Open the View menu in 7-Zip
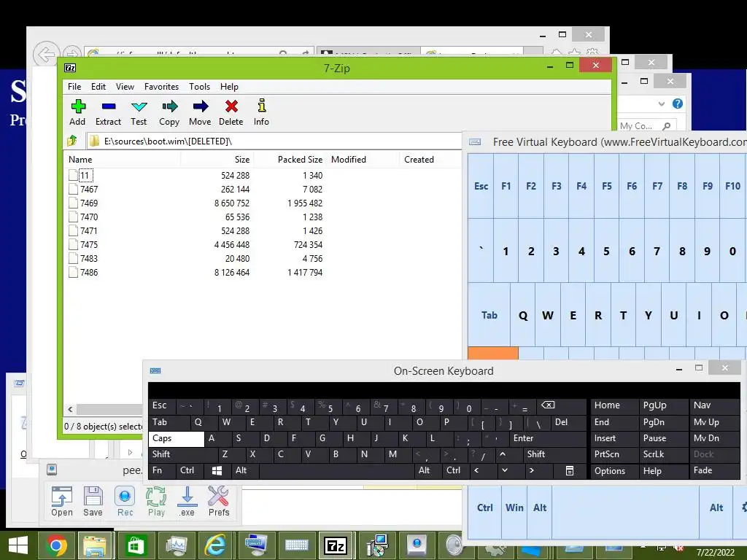The width and height of the screenshot is (747, 560). coord(125,87)
